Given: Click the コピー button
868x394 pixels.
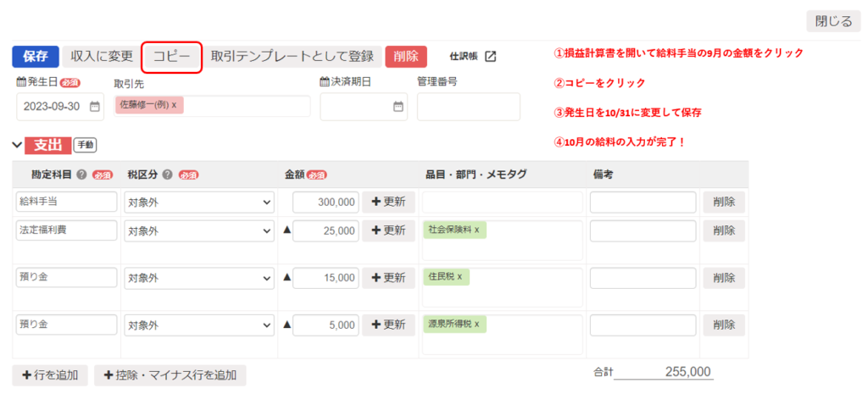Looking at the screenshot, I should pyautogui.click(x=171, y=57).
